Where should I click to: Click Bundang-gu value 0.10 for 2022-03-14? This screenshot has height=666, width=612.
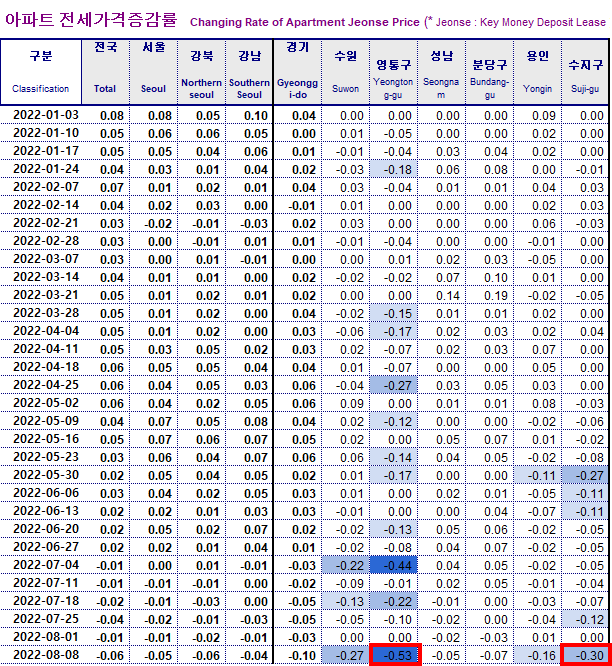489,277
